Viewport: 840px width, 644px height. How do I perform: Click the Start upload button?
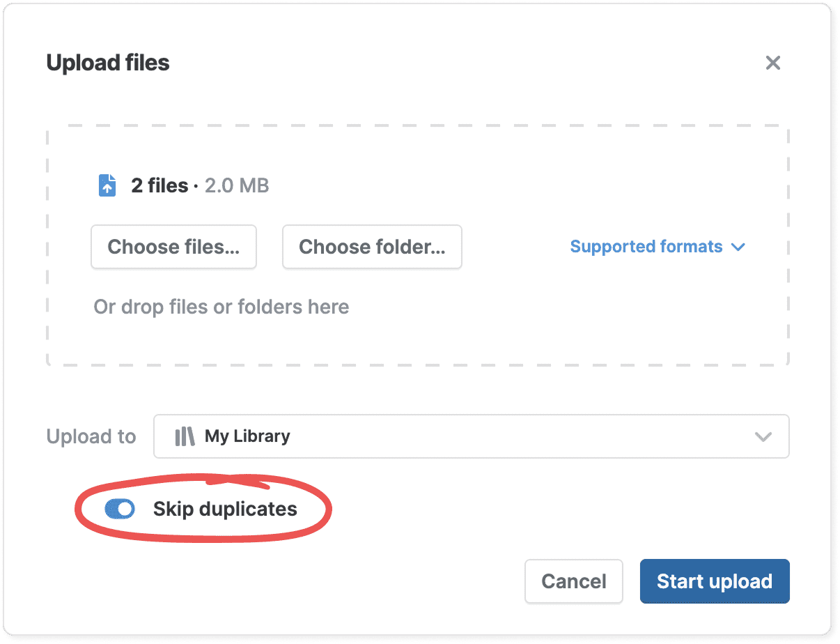[715, 581]
